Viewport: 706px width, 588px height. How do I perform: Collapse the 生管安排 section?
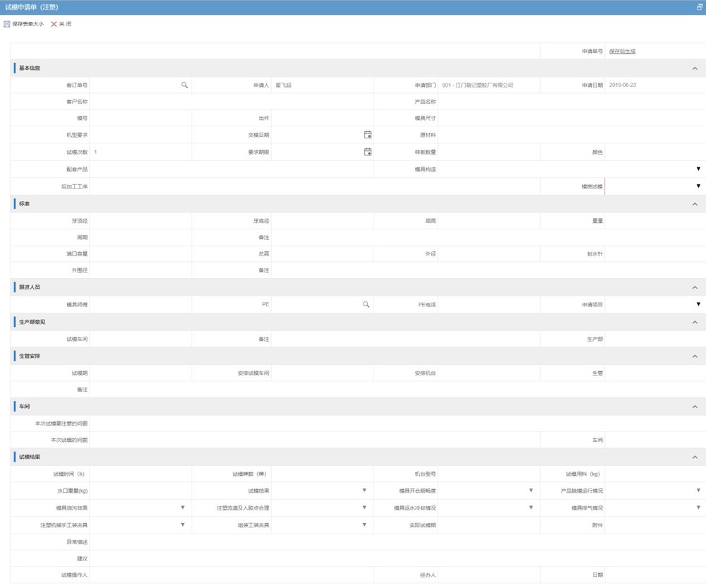(695, 356)
